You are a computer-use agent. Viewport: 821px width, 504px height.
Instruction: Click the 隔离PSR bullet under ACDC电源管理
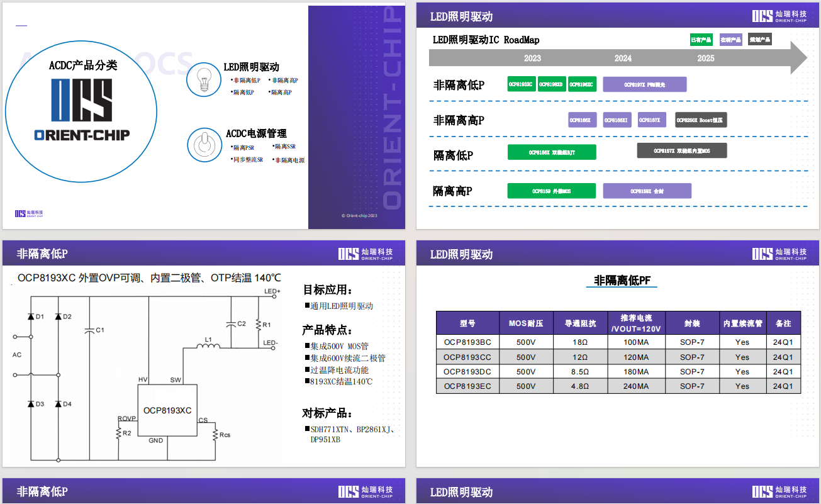[243, 147]
